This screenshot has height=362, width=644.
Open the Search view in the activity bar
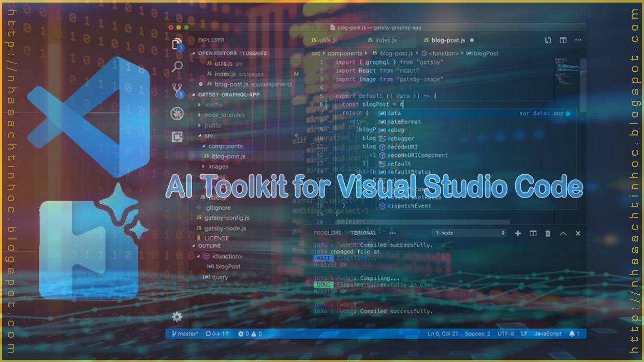(177, 66)
